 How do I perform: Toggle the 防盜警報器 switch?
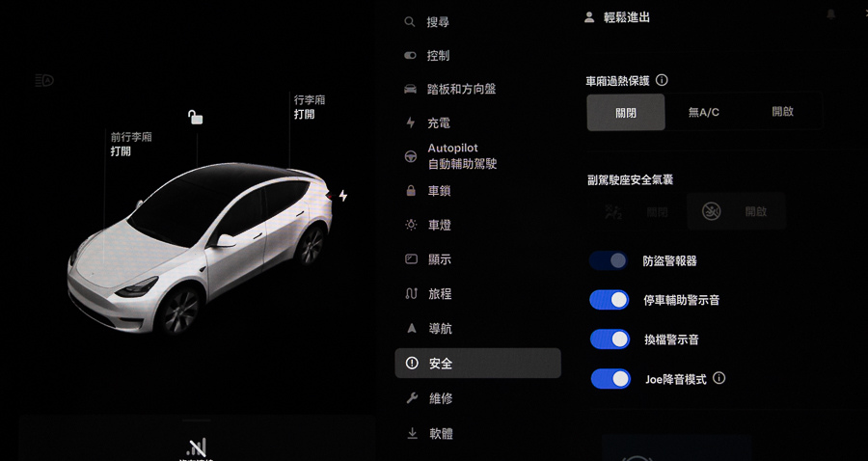click(x=609, y=260)
